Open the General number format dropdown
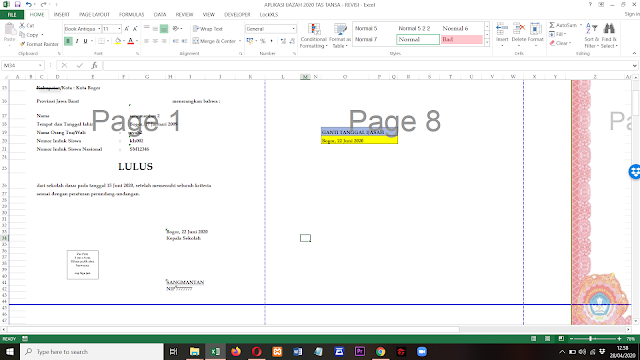Screen dimensions: 640x360 point(293,29)
